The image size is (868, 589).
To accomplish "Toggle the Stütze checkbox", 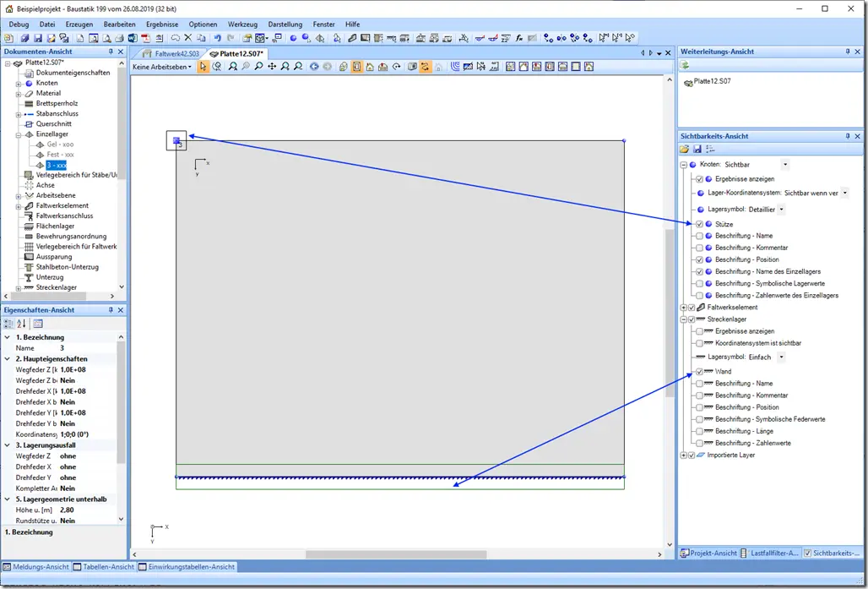I will pyautogui.click(x=699, y=225).
